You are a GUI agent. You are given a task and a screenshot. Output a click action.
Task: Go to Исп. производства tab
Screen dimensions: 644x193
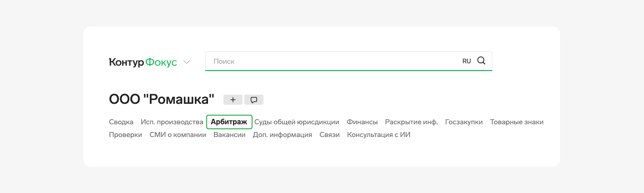172,122
